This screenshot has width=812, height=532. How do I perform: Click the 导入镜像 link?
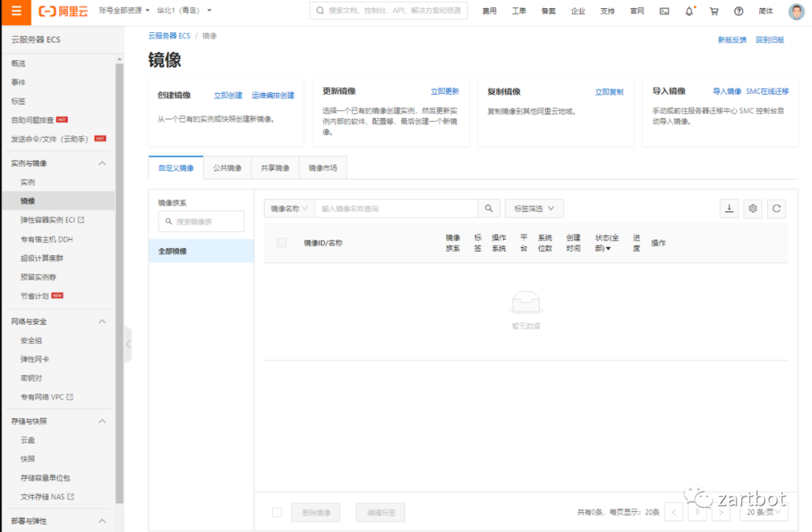click(727, 91)
